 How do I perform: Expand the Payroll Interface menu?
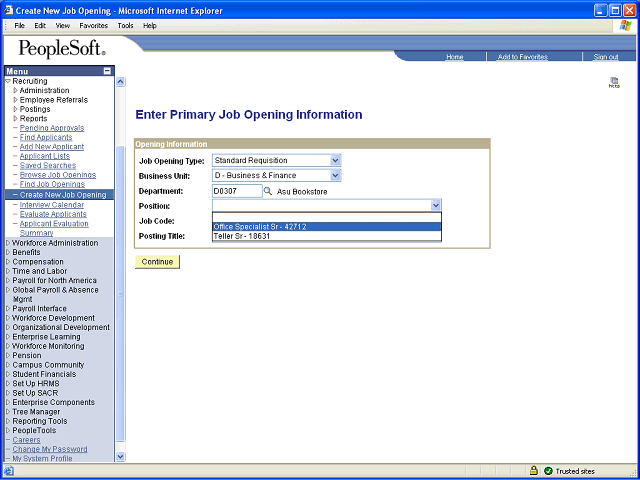coord(8,309)
